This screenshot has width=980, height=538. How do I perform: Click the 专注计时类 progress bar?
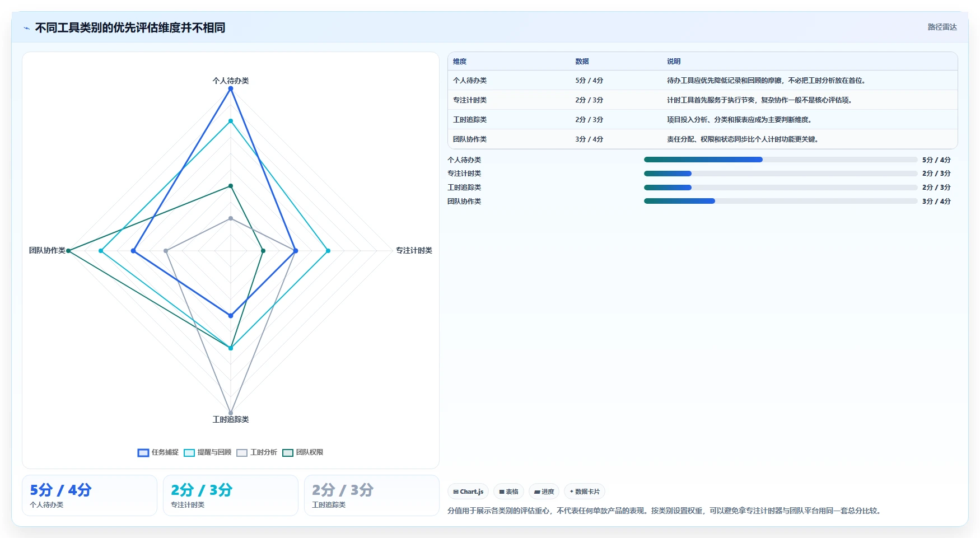[x=781, y=174]
